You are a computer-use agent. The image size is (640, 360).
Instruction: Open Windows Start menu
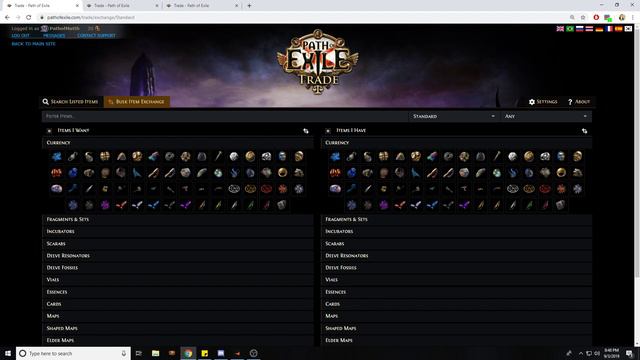[x=8, y=353]
